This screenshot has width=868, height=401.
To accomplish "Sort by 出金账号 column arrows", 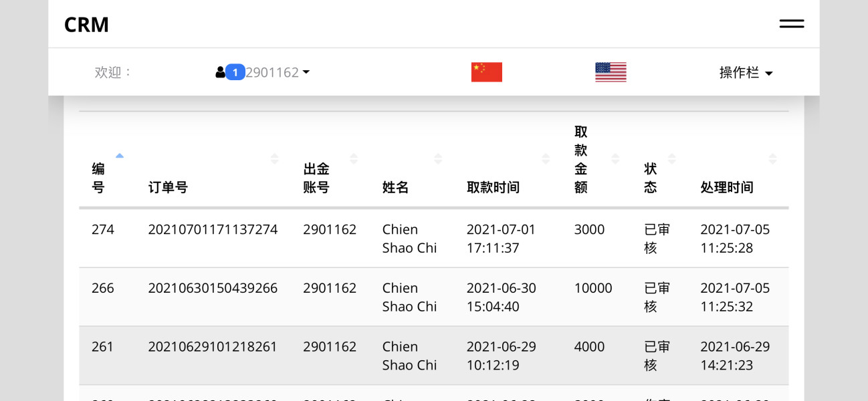I will click(x=354, y=159).
